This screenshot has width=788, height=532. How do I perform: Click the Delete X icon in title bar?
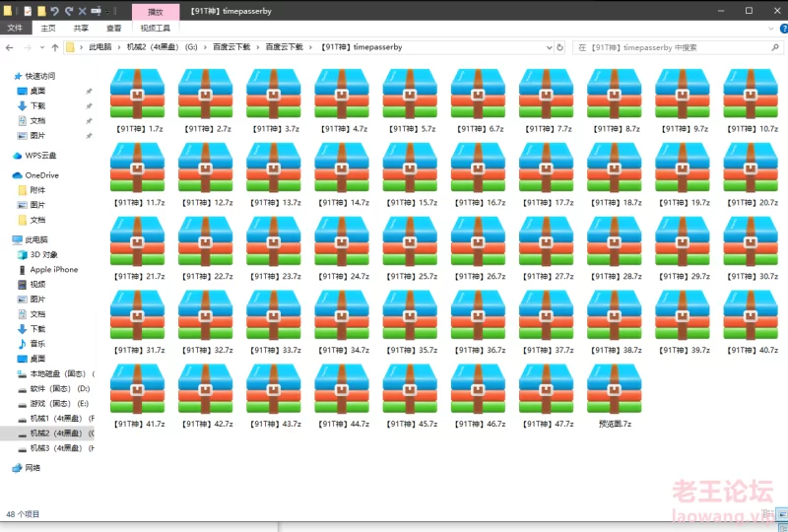click(x=83, y=11)
